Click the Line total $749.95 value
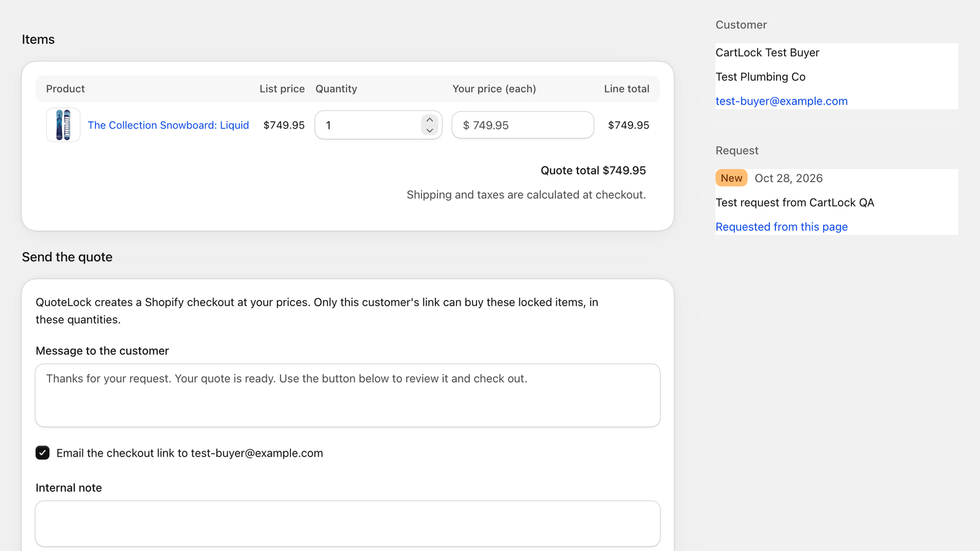This screenshot has height=551, width=980. (628, 125)
